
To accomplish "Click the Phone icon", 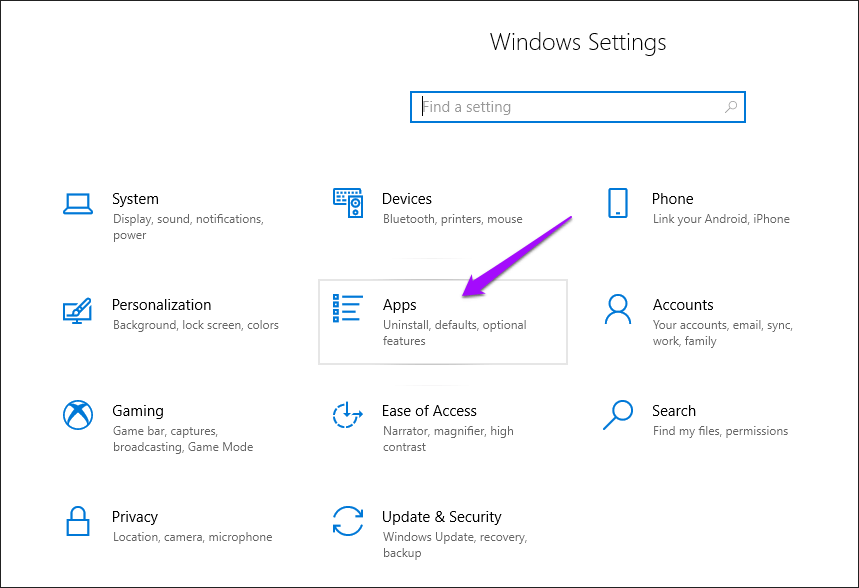I will [618, 203].
